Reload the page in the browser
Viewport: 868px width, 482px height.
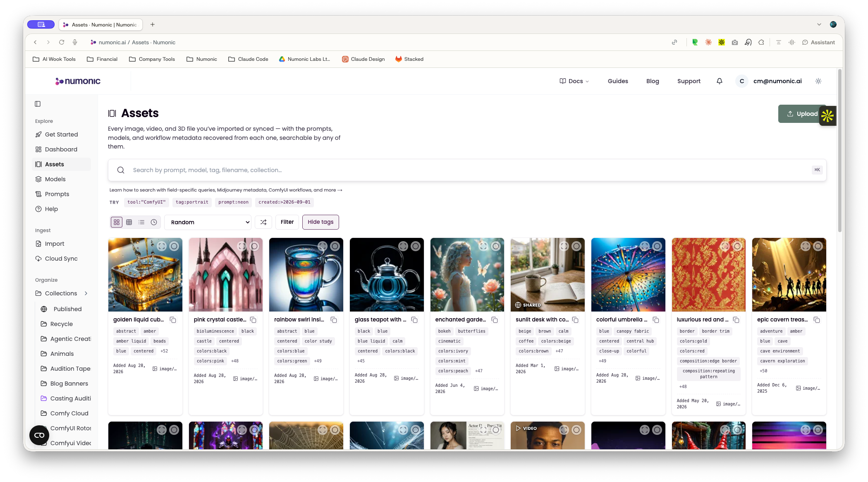pyautogui.click(x=62, y=42)
